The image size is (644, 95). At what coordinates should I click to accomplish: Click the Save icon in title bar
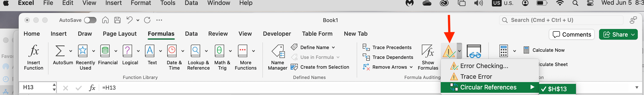point(117,20)
